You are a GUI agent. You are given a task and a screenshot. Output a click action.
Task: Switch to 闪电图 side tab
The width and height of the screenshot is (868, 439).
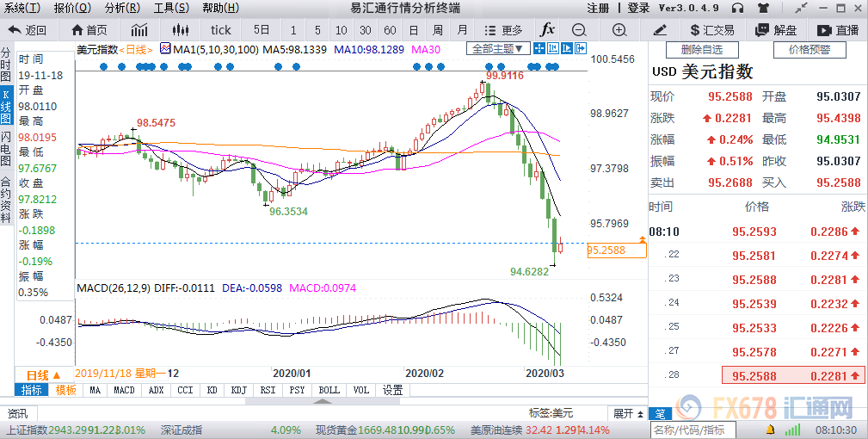pyautogui.click(x=5, y=150)
